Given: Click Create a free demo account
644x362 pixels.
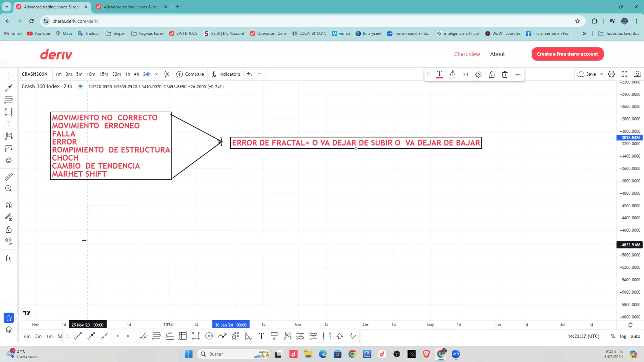Looking at the screenshot, I should tap(567, 54).
